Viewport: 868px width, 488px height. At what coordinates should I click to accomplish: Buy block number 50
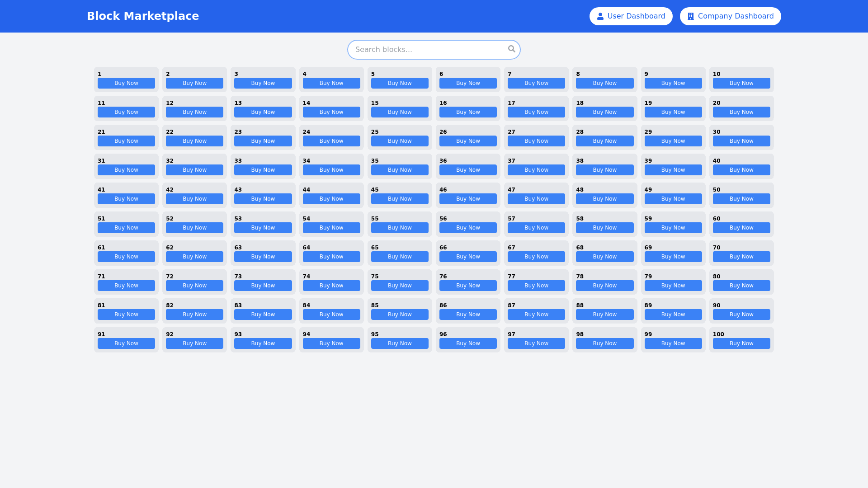(741, 199)
